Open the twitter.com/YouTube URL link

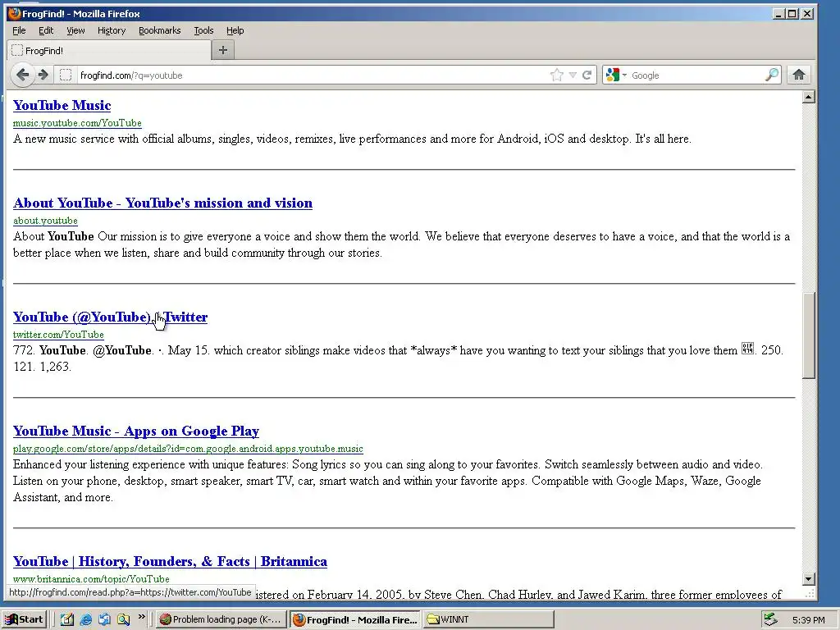coord(58,335)
